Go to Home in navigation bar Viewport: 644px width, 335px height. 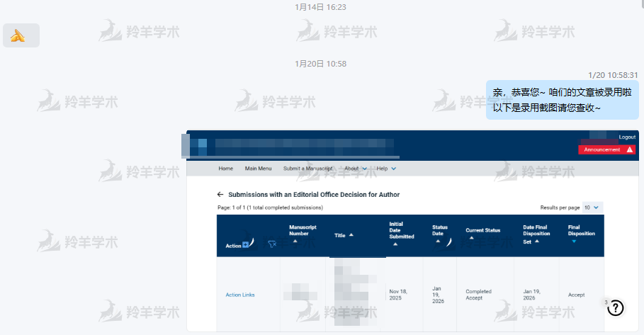click(x=225, y=169)
